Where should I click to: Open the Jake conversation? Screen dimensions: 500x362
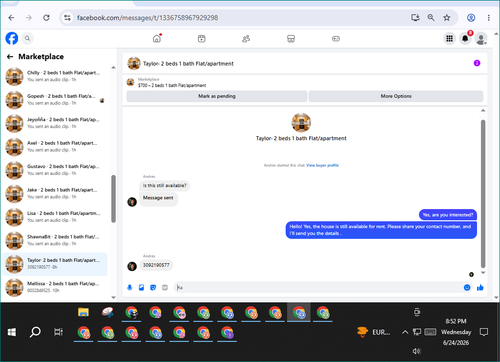point(55,193)
